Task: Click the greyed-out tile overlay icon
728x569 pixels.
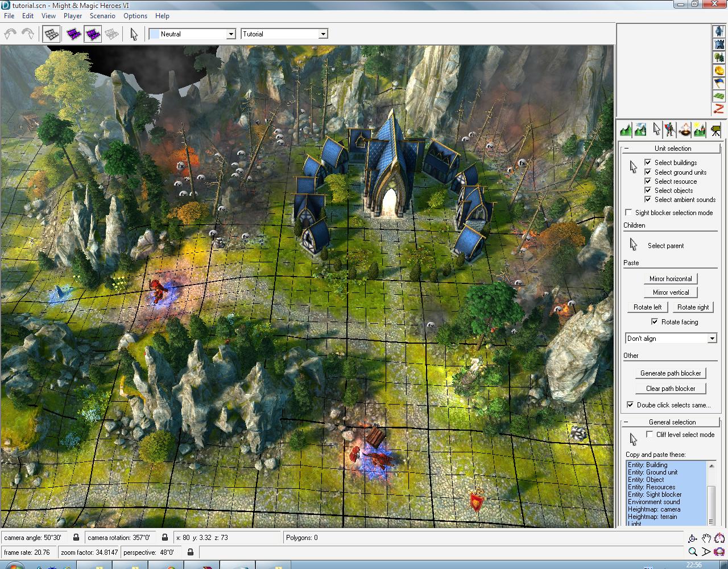Action: 111,34
